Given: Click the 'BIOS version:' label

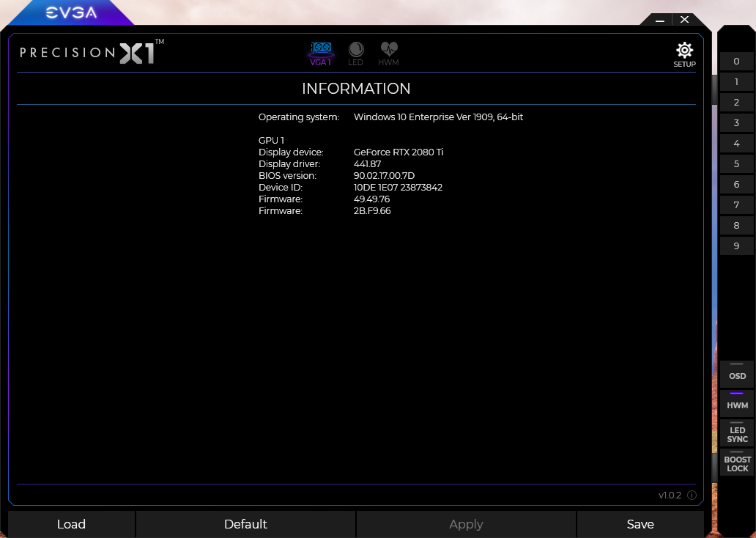Looking at the screenshot, I should point(287,176).
